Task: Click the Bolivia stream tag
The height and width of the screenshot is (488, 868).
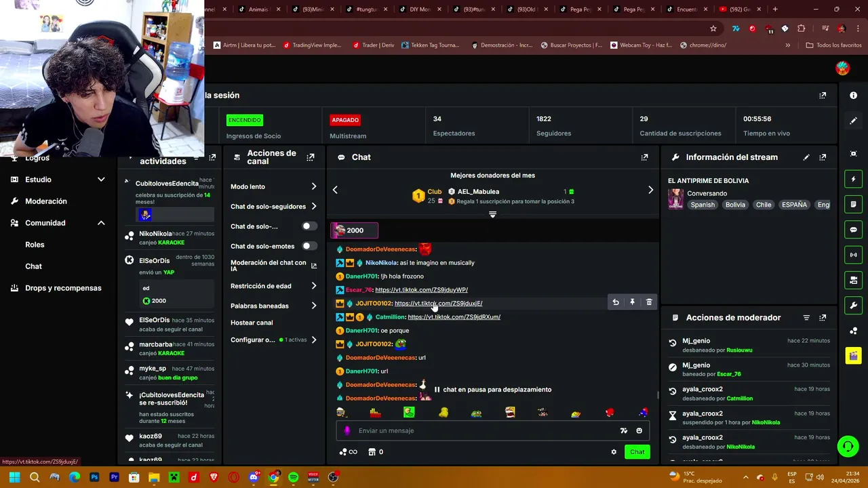Action: [735, 205]
